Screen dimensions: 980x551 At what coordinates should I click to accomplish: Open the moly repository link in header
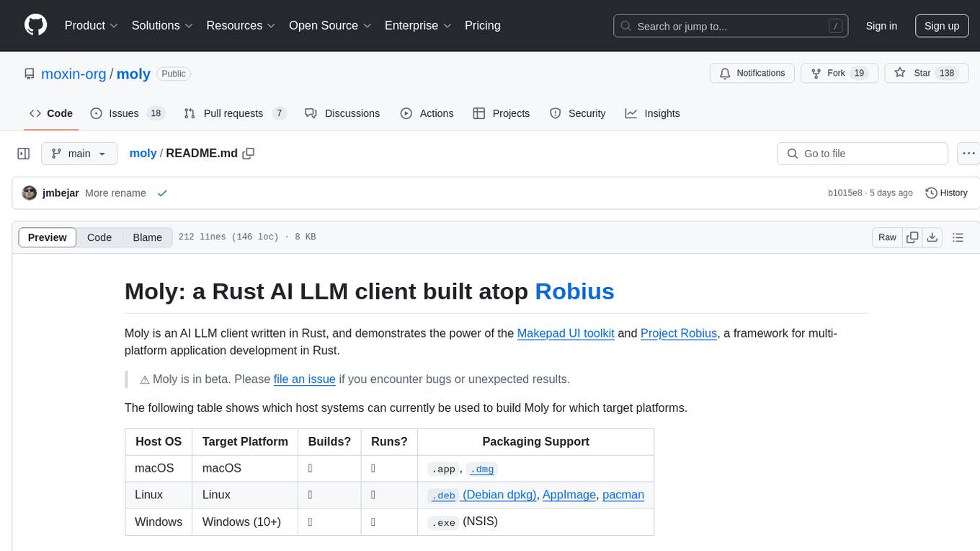[x=133, y=74]
